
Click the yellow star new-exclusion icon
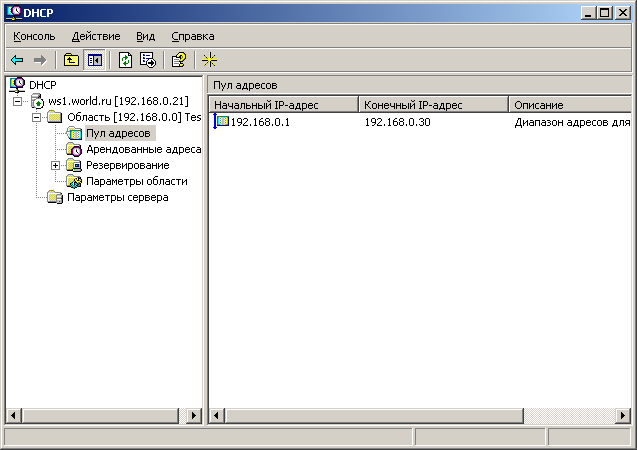209,61
